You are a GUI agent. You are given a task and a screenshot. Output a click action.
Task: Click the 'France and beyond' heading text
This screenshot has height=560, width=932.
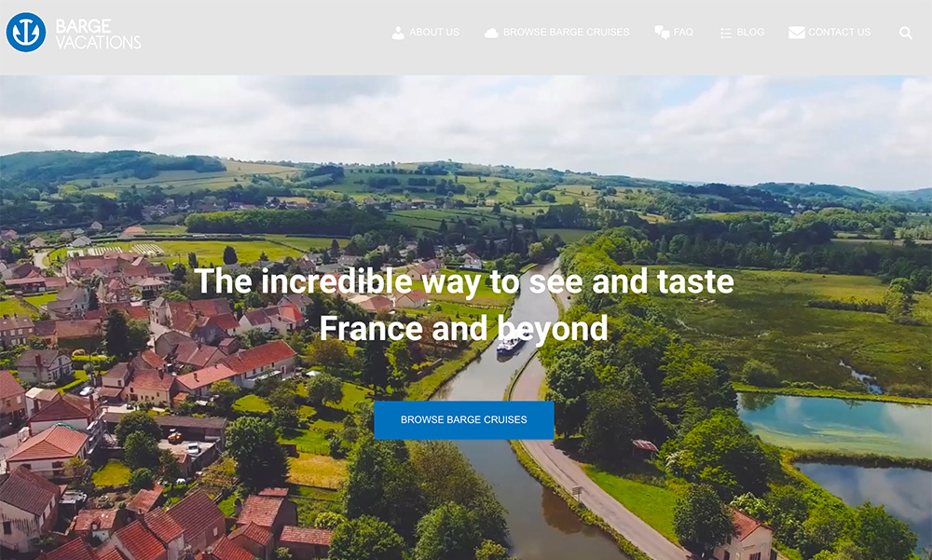(x=463, y=328)
